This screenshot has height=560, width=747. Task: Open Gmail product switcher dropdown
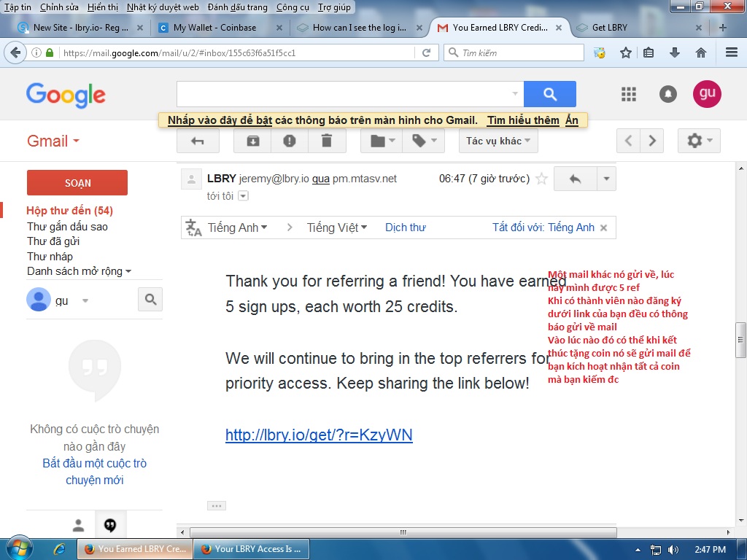click(53, 141)
